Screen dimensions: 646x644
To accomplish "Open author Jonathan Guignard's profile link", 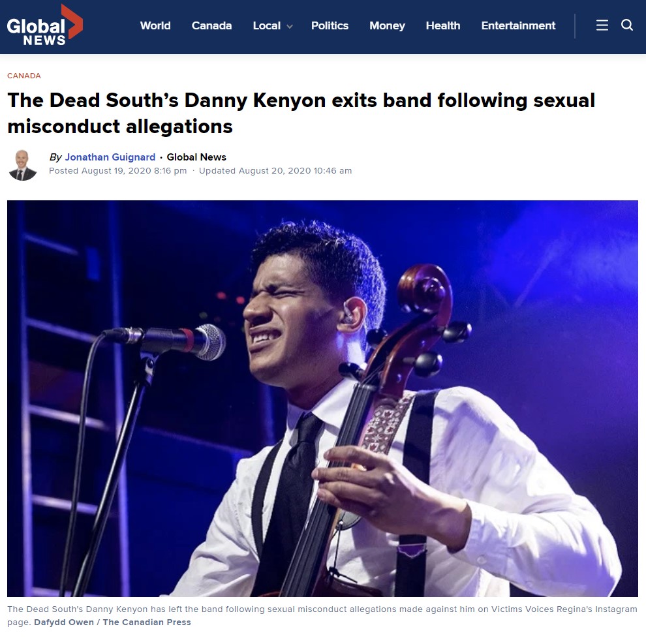I will coord(110,157).
